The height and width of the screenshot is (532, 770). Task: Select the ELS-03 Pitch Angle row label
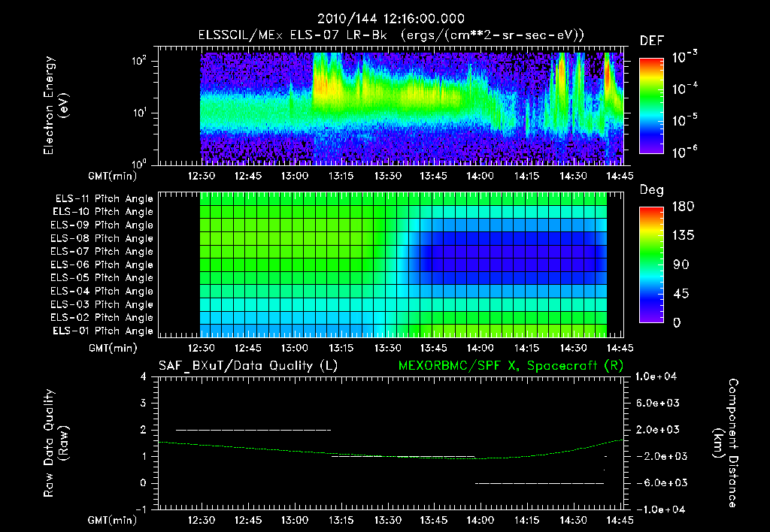(x=102, y=304)
